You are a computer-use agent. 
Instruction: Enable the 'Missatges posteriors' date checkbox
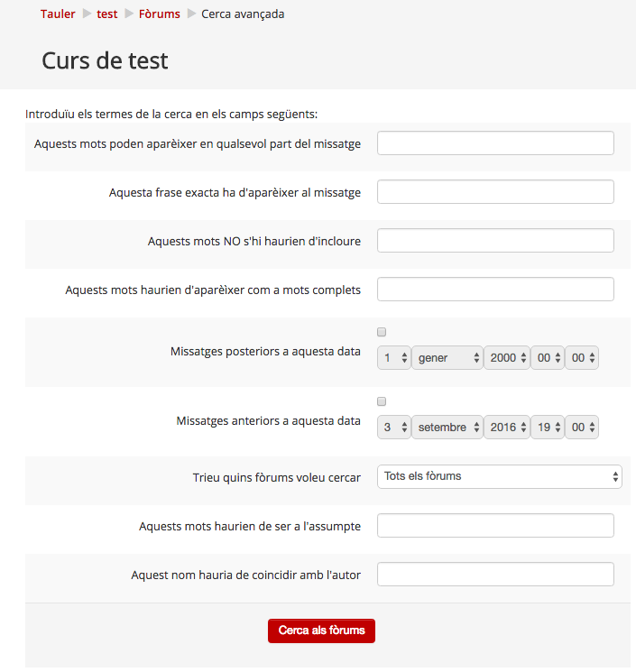tap(382, 332)
